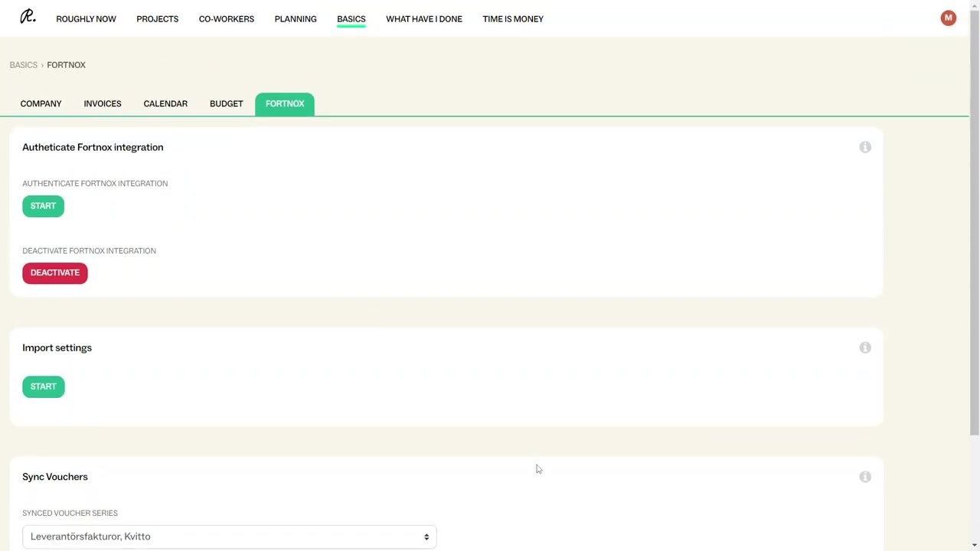This screenshot has width=980, height=551.
Task: Click the Roughly Right logo icon
Action: pos(28,16)
